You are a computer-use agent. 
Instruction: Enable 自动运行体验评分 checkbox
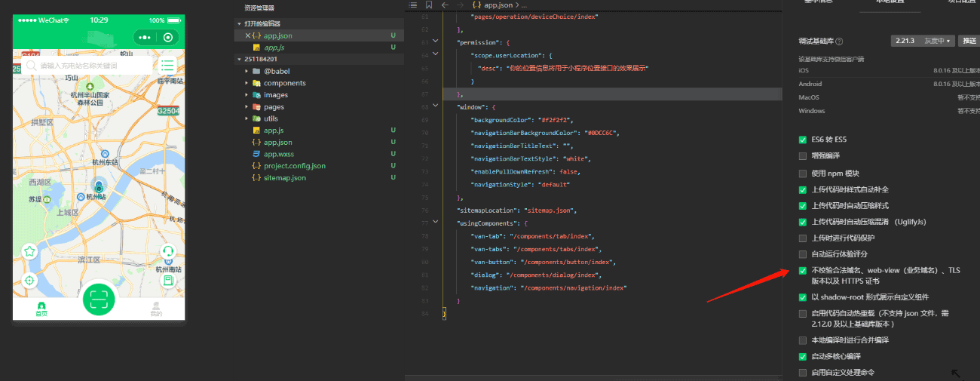coord(803,254)
